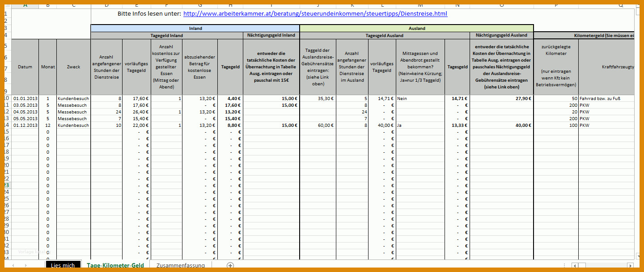The height and width of the screenshot is (272, 644).
Task: Select the cell showing 22,00 €
Action: pos(137,126)
